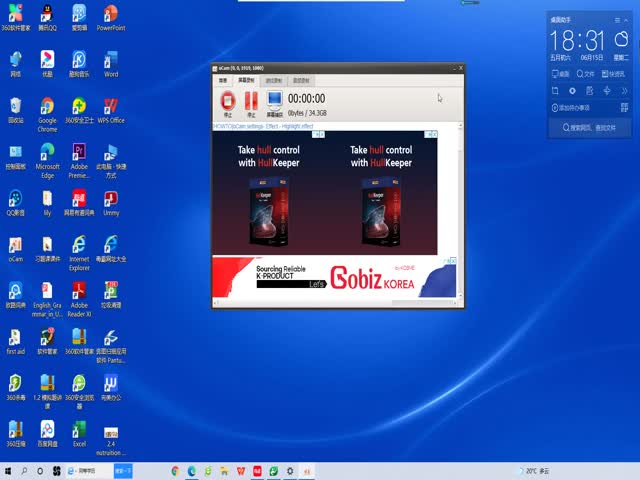Viewport: 640px width, 480px height.
Task: Click the blue monitor screen capture icon
Action: tap(274, 99)
